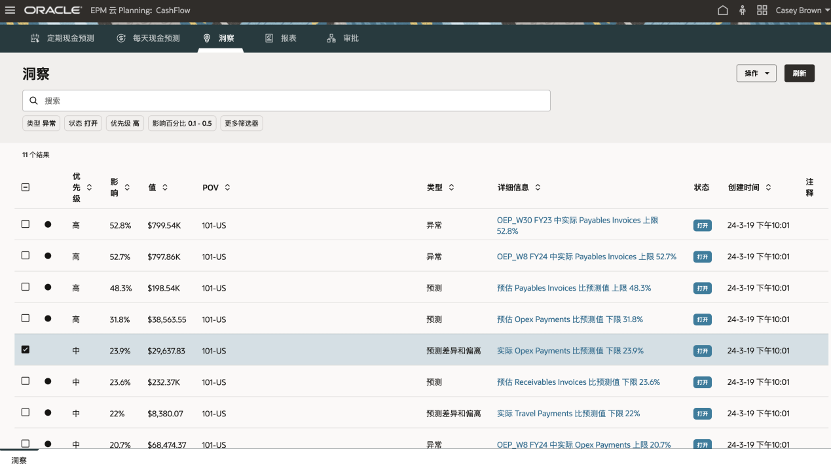Uncheck the selected $29,637.83 row

pos(26,350)
